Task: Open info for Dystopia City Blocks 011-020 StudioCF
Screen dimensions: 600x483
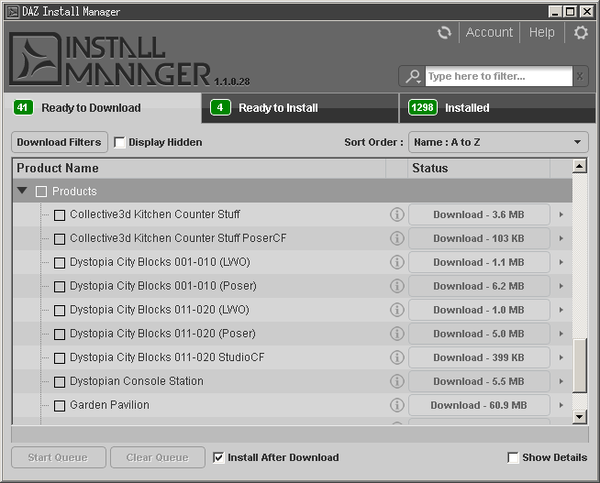Action: pyautogui.click(x=397, y=357)
